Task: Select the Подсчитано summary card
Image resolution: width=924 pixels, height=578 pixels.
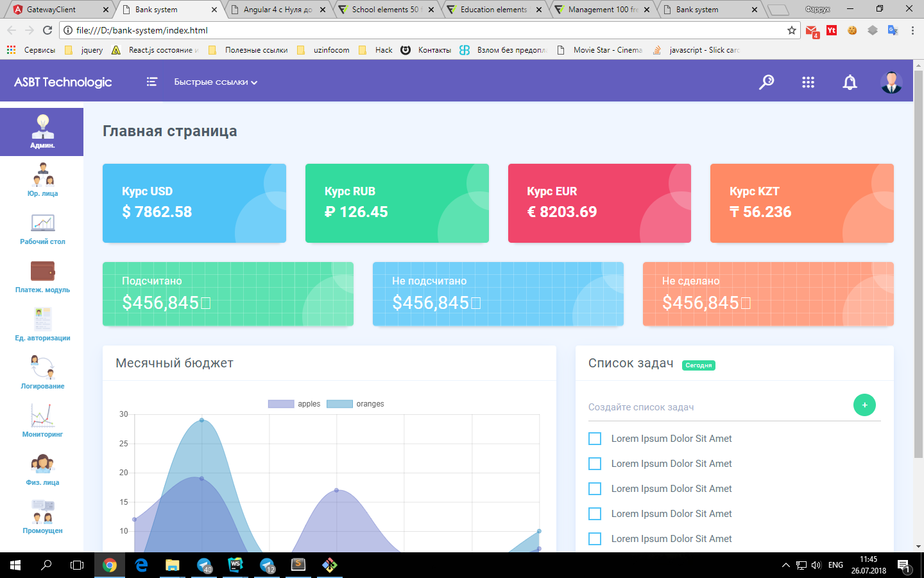Action: 228,293
